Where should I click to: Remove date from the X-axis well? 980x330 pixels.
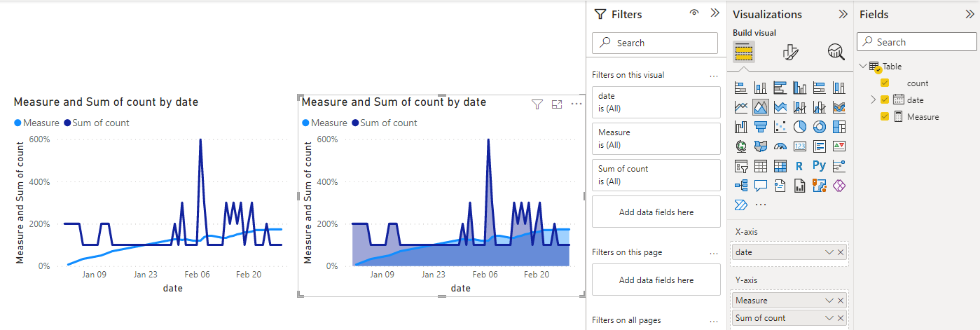[x=841, y=252]
